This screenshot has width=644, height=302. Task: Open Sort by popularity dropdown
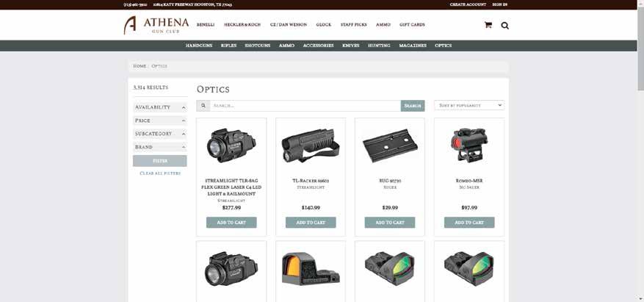coord(469,106)
